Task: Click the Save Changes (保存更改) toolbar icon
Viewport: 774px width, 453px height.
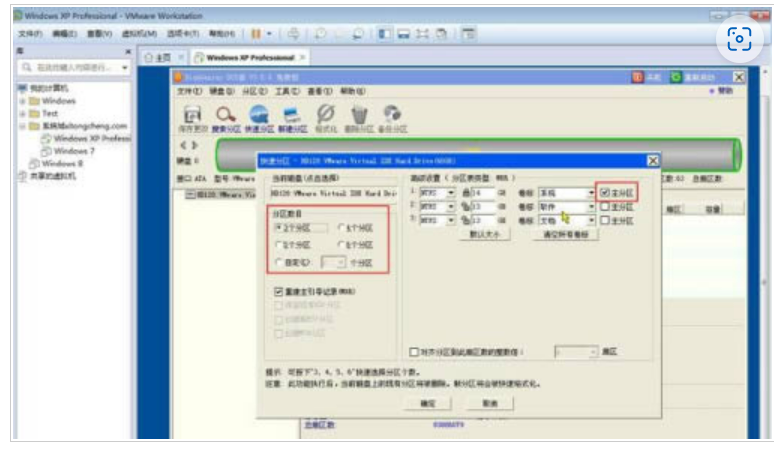Action: (193, 118)
